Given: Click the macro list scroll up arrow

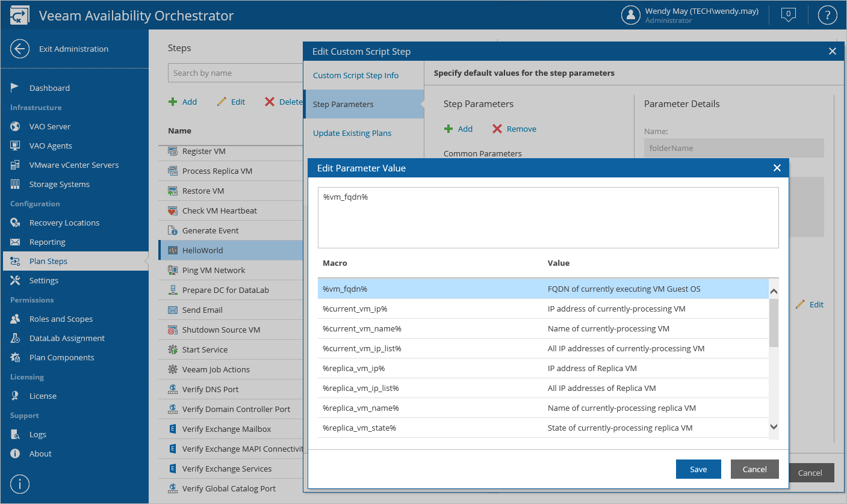Looking at the screenshot, I should 774,291.
